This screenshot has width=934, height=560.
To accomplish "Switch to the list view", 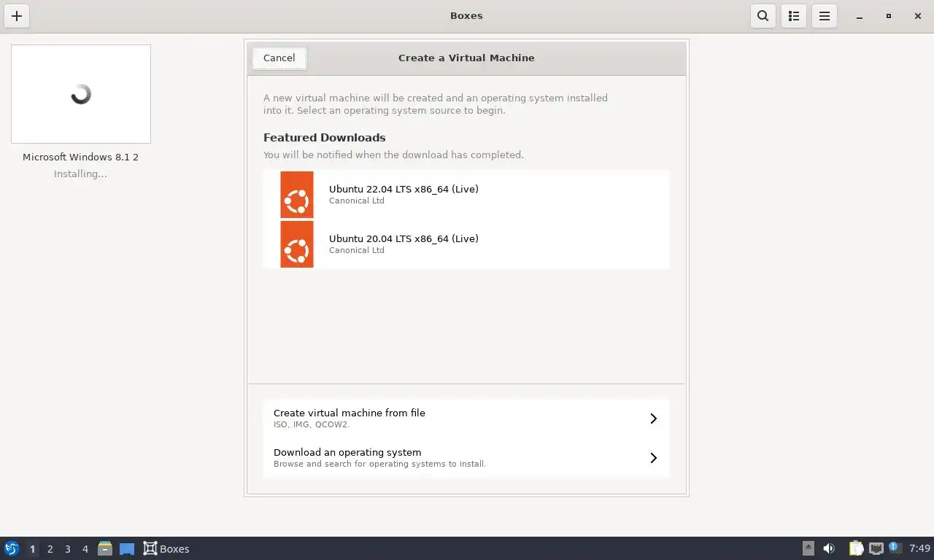I will pos(794,16).
